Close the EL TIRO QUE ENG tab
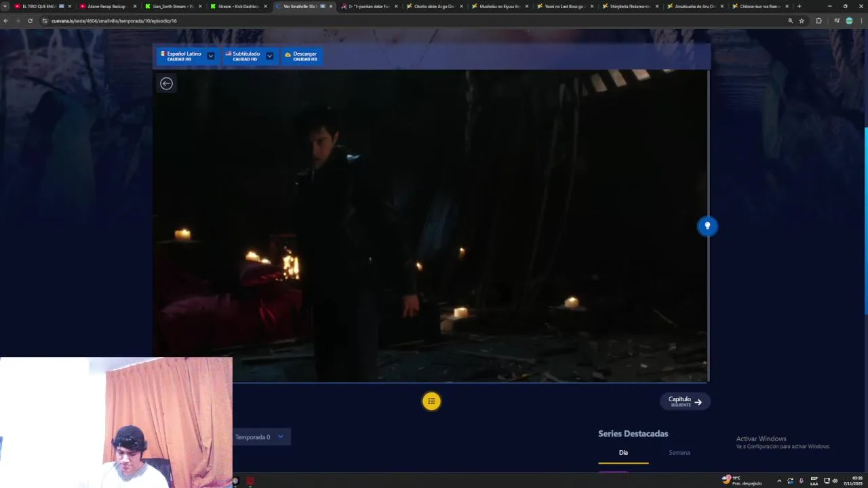868x488 pixels. tap(69, 6)
